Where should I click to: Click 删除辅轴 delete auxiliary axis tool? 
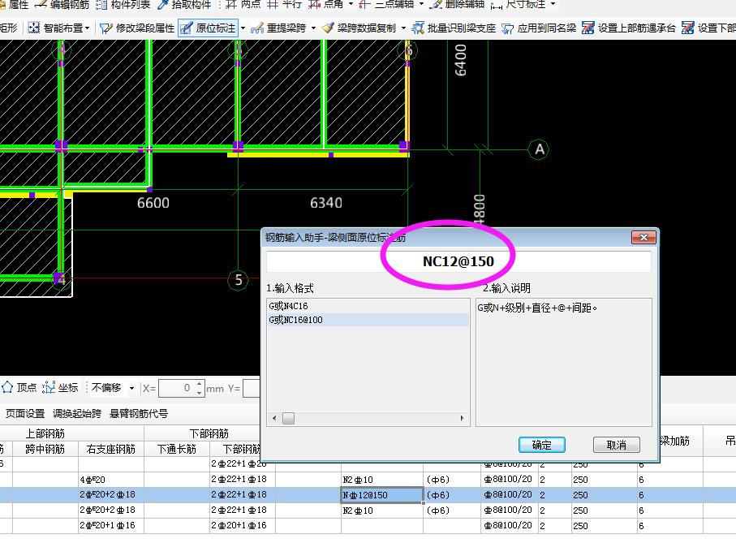coord(458,4)
